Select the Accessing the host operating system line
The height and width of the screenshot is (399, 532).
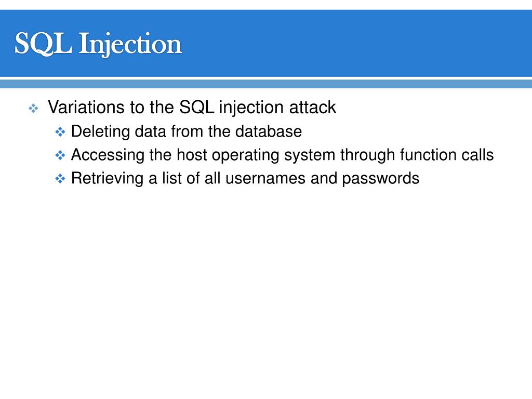pos(282,155)
